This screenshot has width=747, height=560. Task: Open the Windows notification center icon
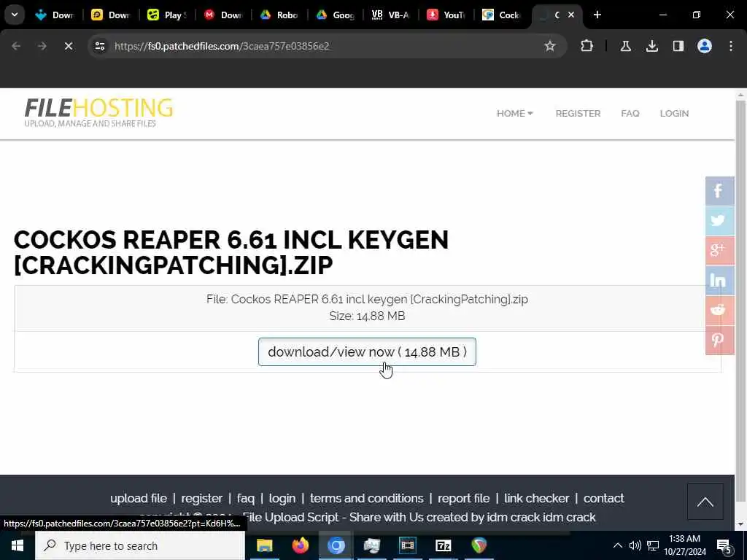(x=724, y=546)
